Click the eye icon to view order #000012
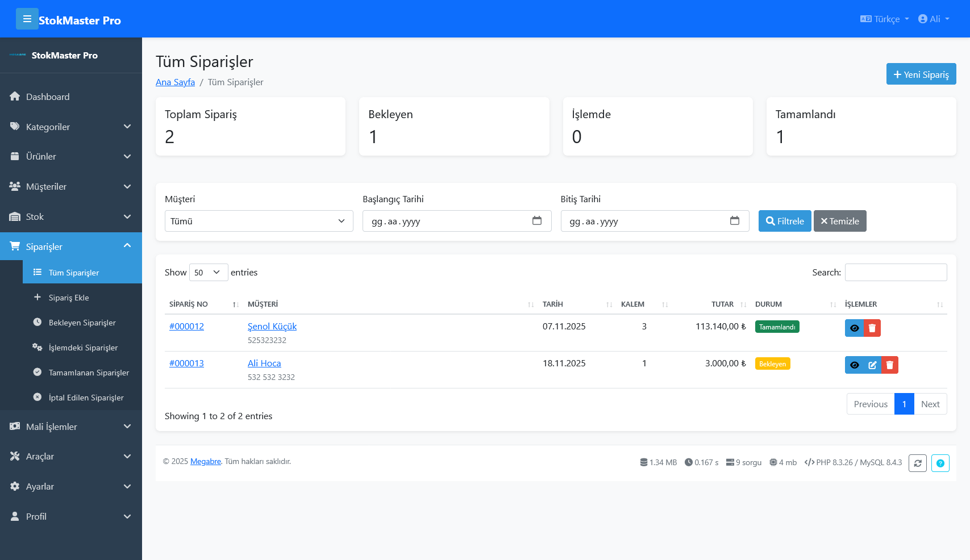Viewport: 970px width, 560px height. click(x=855, y=328)
